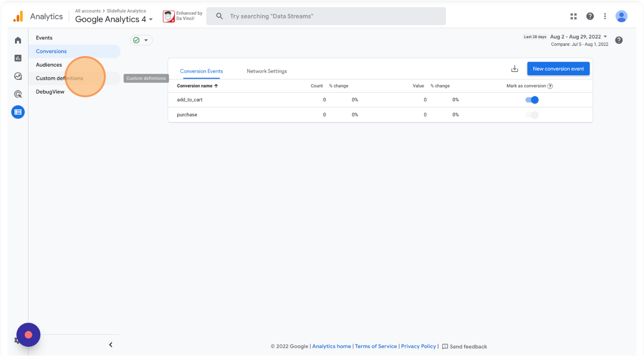644x359 pixels.
Task: Expand the green checkmark status dropdown
Action: click(x=141, y=40)
